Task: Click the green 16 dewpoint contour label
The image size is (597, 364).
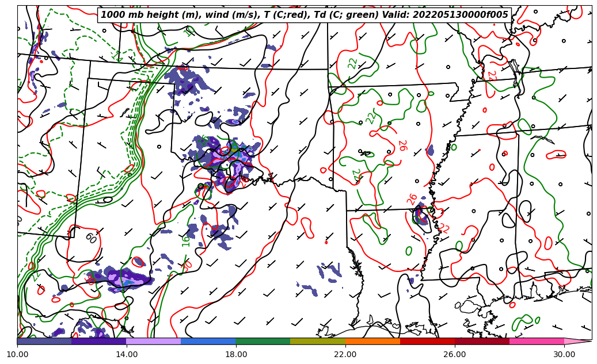Action: click(186, 240)
